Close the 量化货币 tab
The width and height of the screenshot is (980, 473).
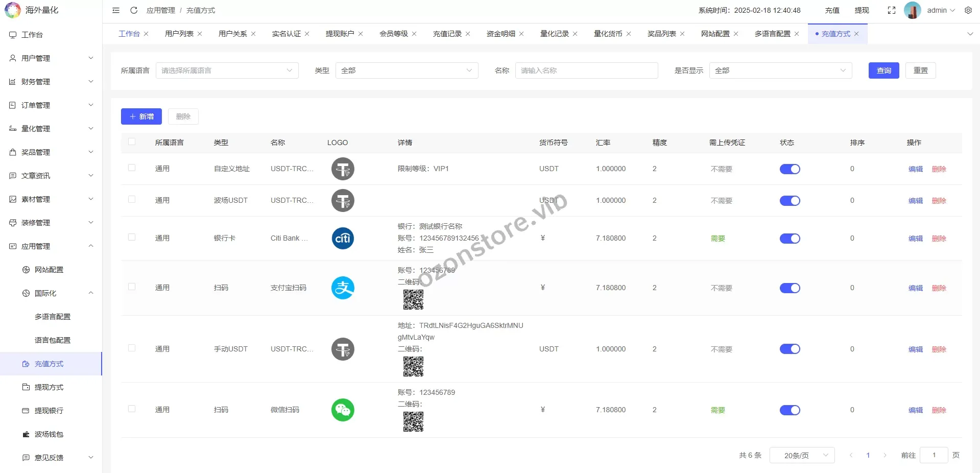(629, 33)
